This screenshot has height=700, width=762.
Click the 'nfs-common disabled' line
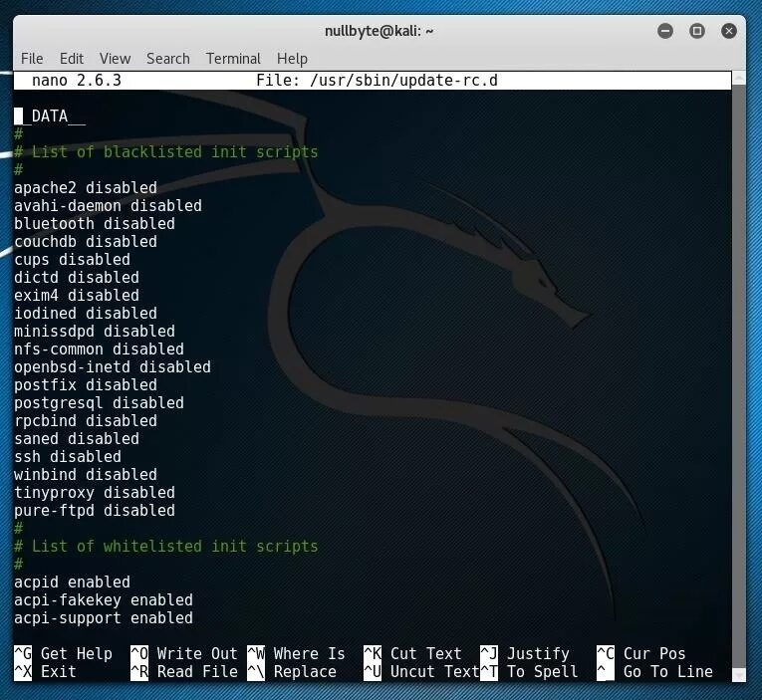click(100, 350)
